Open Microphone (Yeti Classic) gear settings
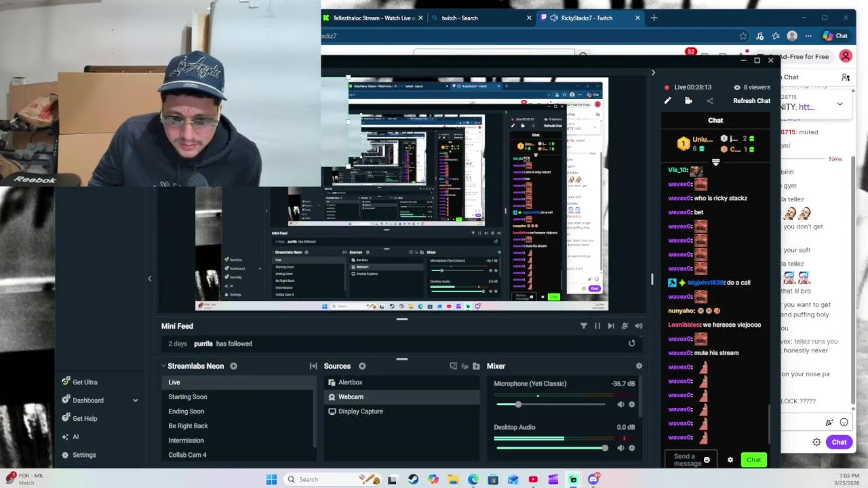The width and height of the screenshot is (868, 488). (632, 405)
